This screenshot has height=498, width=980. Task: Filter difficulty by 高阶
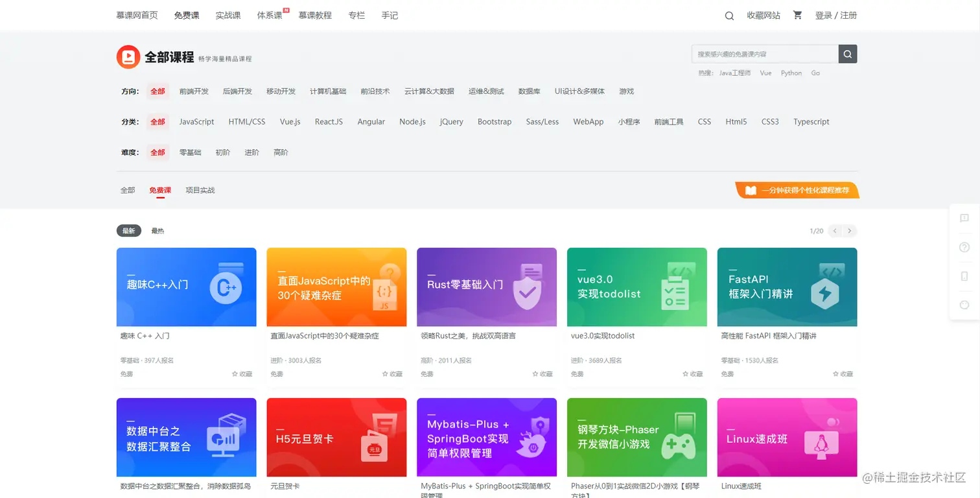coord(281,152)
